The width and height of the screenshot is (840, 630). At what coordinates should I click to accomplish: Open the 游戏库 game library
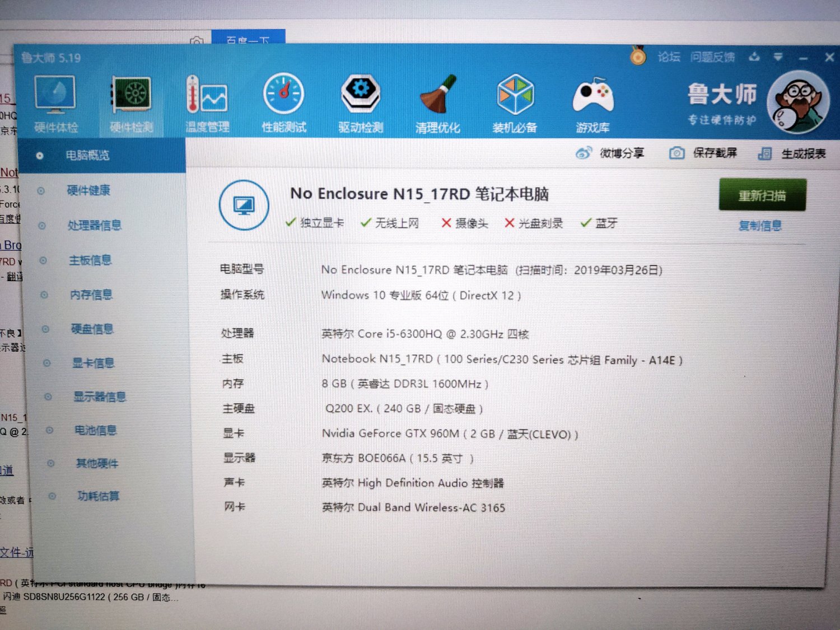click(592, 105)
